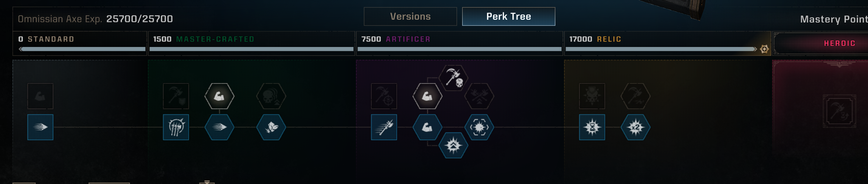
Task: Pick the blue arm perk in Artificer row
Action: (x=427, y=127)
